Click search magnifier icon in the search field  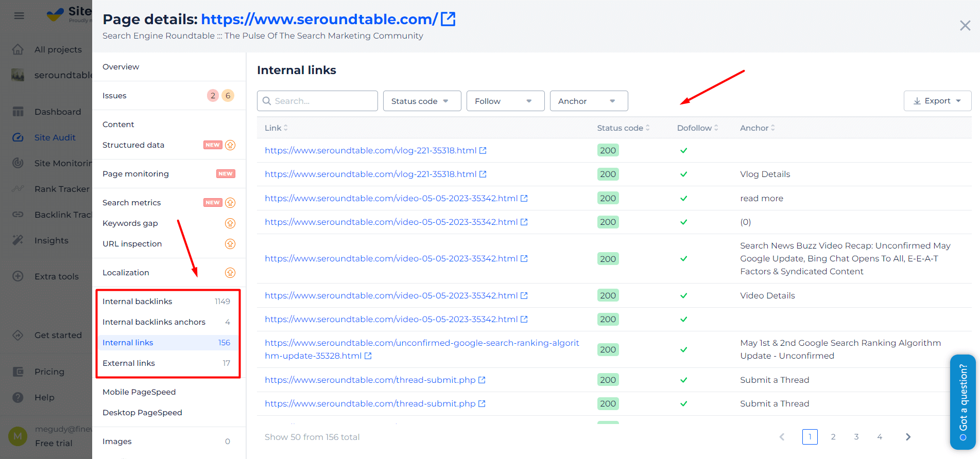(x=267, y=101)
